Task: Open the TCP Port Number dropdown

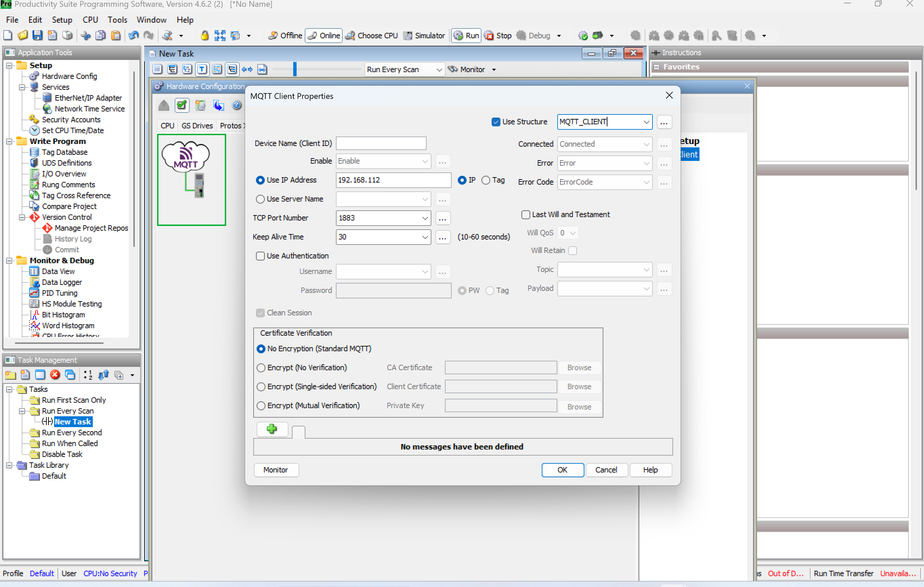Action: coord(425,218)
